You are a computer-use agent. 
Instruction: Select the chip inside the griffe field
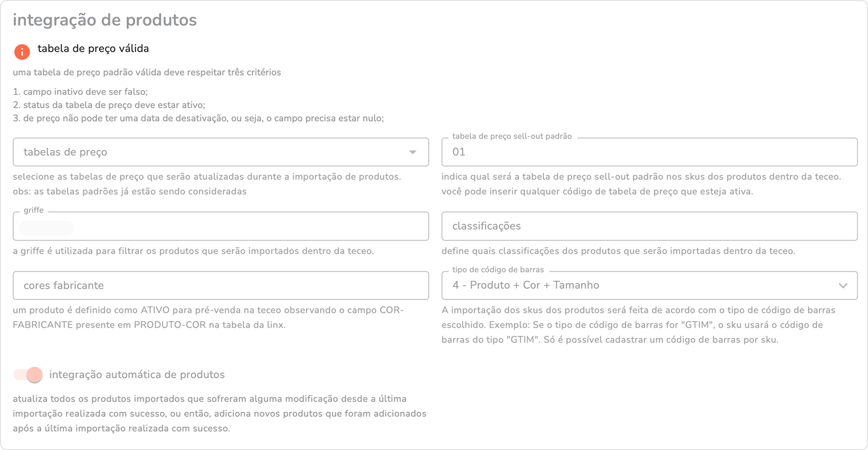tap(47, 228)
